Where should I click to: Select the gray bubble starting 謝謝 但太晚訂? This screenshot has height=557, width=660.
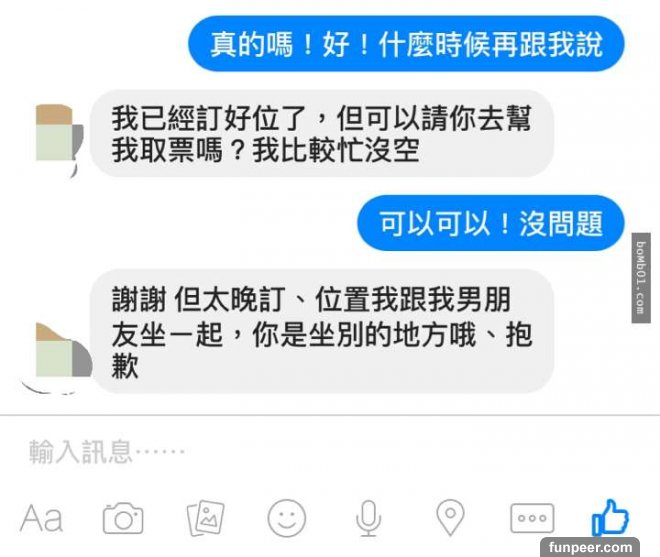coord(322,331)
